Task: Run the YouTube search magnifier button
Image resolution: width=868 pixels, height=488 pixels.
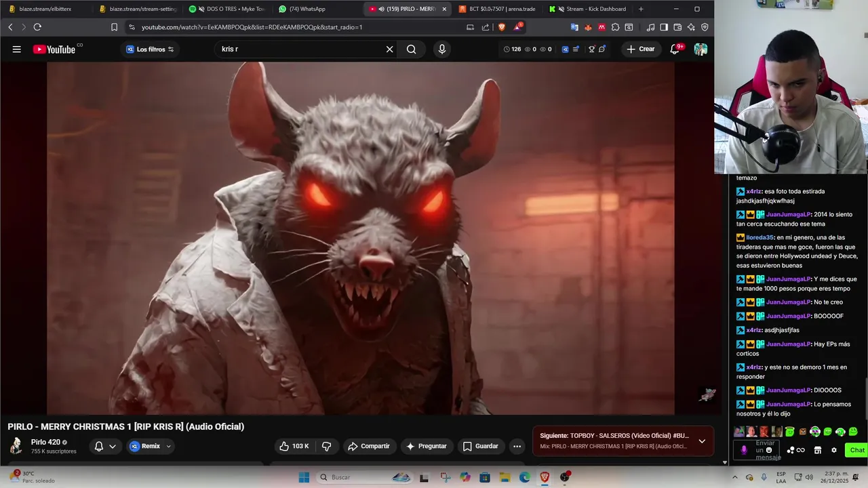Action: pyautogui.click(x=412, y=49)
